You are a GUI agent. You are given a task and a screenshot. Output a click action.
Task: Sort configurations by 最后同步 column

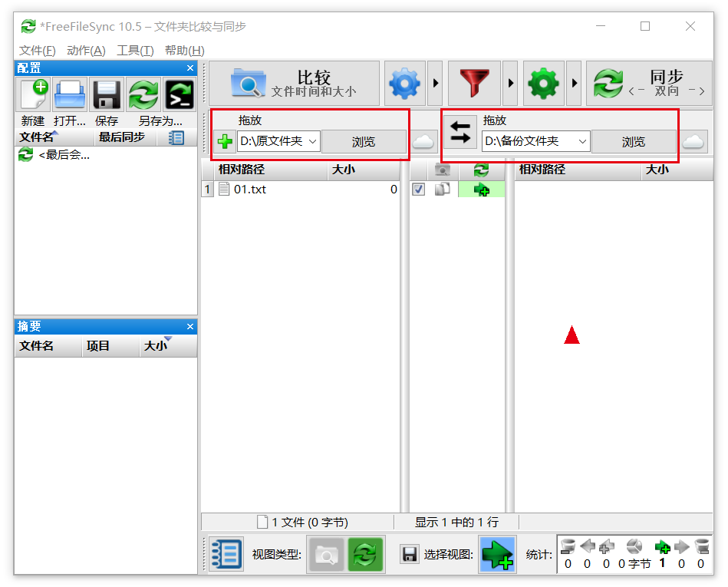[125, 137]
